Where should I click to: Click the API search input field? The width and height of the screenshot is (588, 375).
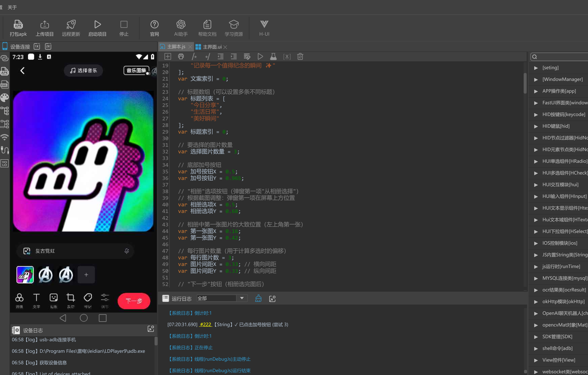tap(559, 57)
